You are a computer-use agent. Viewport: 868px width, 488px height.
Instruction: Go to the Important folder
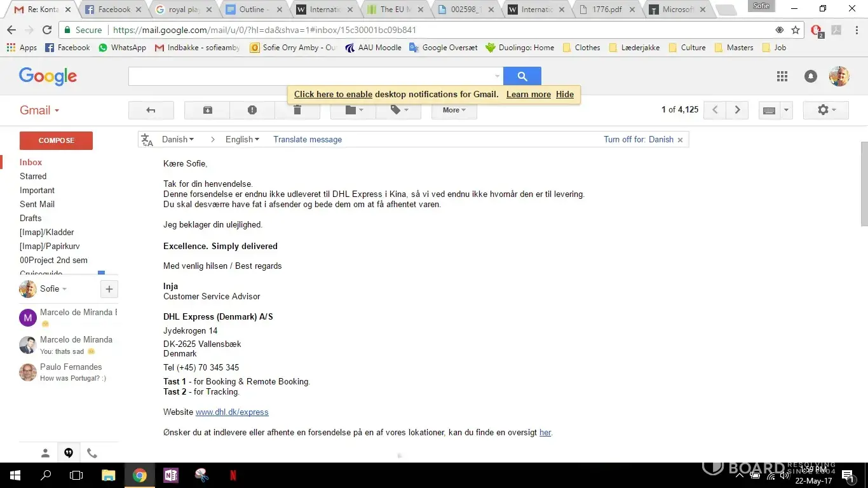37,190
